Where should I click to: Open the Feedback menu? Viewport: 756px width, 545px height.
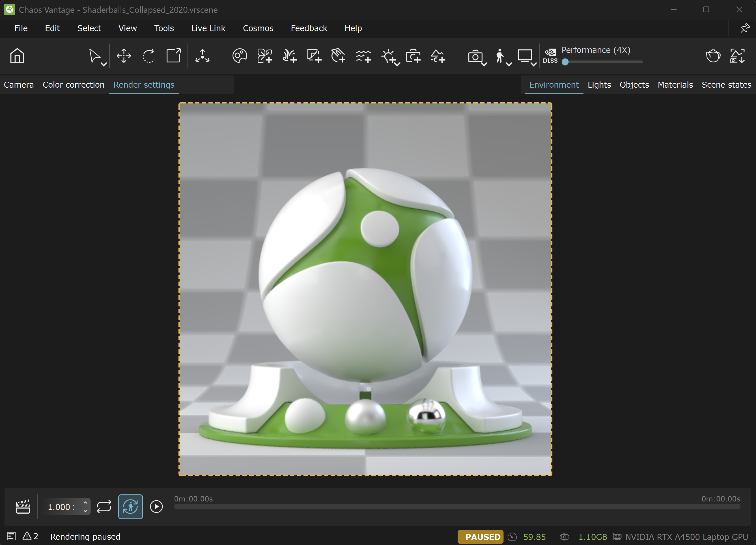pos(309,28)
